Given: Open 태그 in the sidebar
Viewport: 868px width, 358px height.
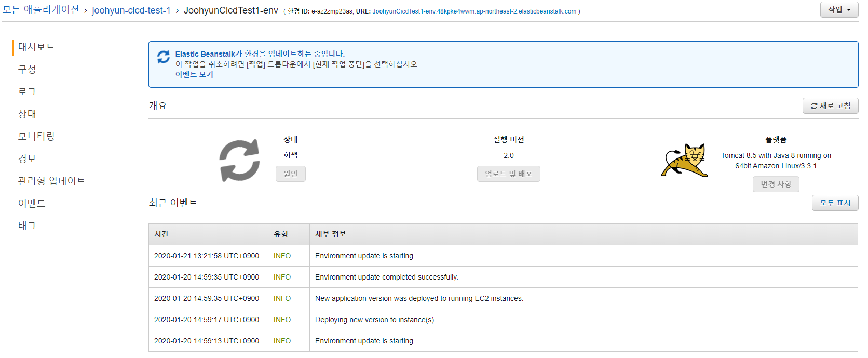Looking at the screenshot, I should tap(27, 226).
